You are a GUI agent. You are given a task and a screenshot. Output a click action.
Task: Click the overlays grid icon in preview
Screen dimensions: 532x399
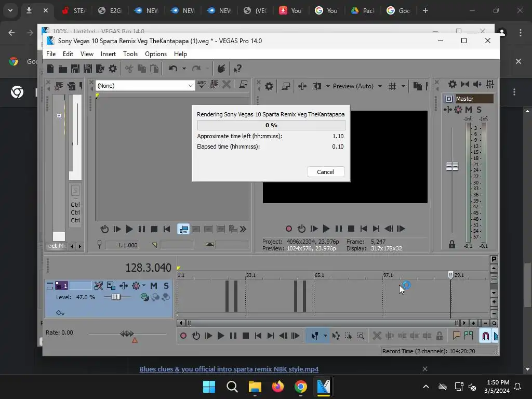point(392,86)
